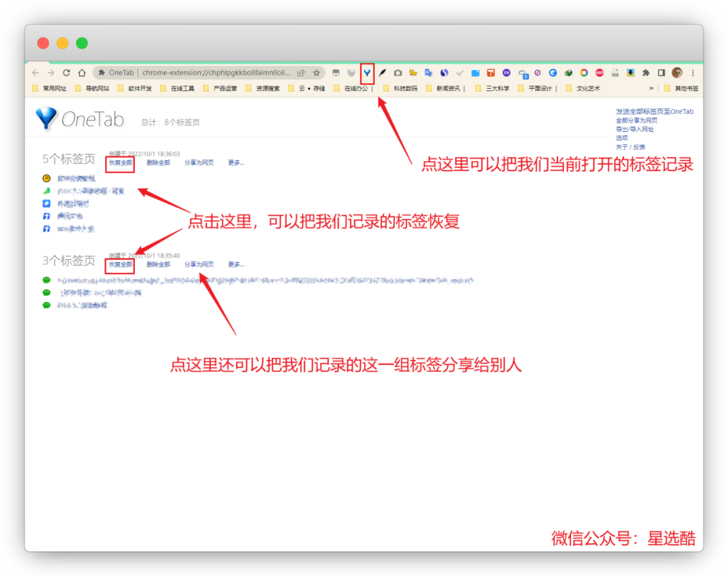Click the blue folder-shaped extension icon
Screen dimensions: 728x576
coord(475,73)
